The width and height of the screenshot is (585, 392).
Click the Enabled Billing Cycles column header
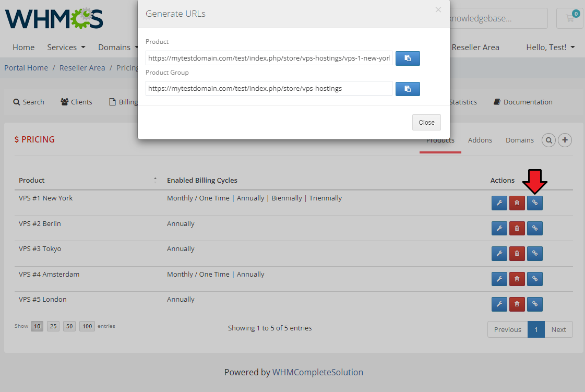[202, 180]
